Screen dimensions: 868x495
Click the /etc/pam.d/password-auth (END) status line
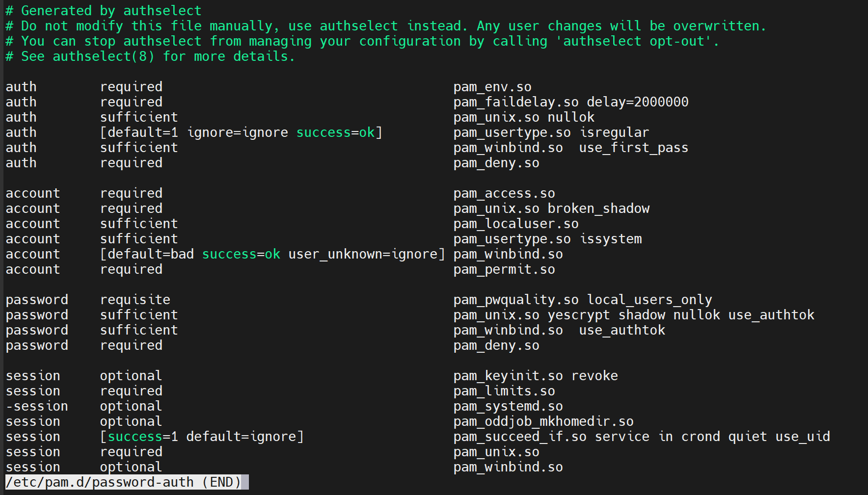coord(123,482)
